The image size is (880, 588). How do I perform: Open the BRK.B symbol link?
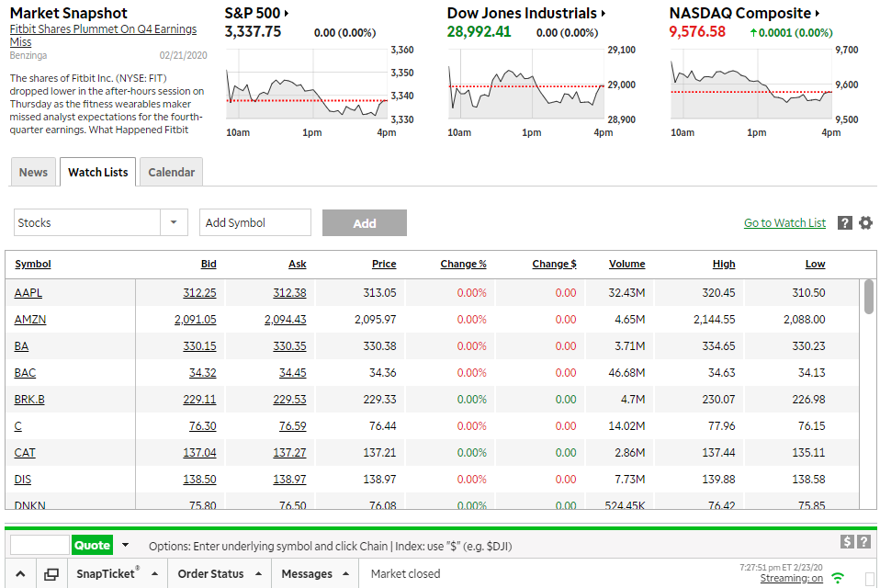click(x=29, y=400)
